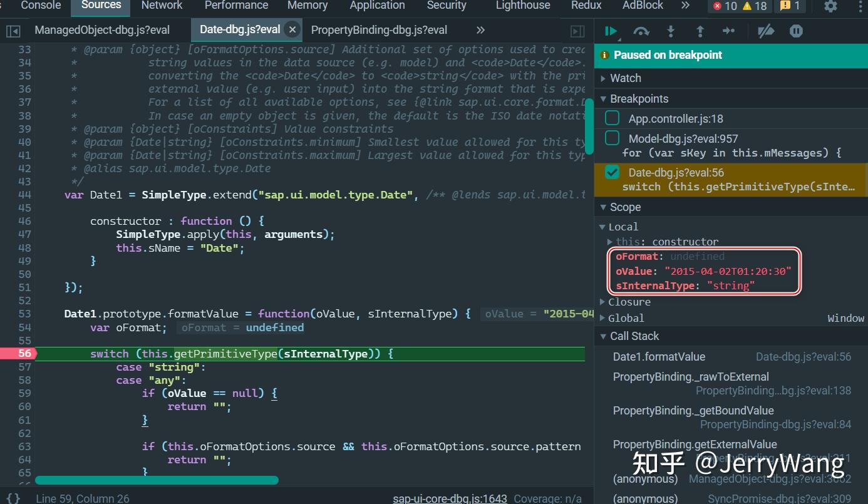Enable the Model-dbg.js breakpoint checkbox
868x504 pixels.
click(x=612, y=138)
